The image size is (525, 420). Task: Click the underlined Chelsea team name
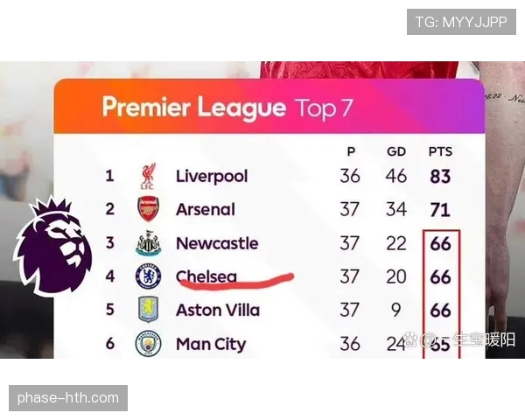(x=206, y=276)
